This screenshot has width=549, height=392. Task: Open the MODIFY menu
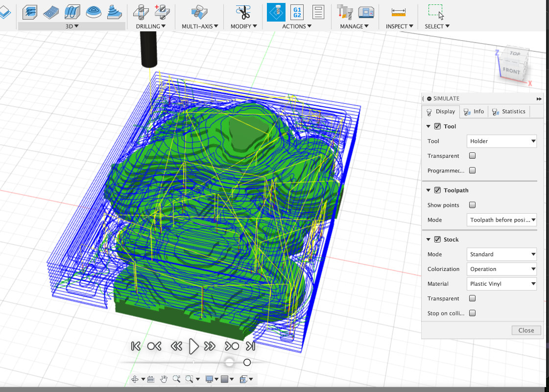tap(244, 26)
